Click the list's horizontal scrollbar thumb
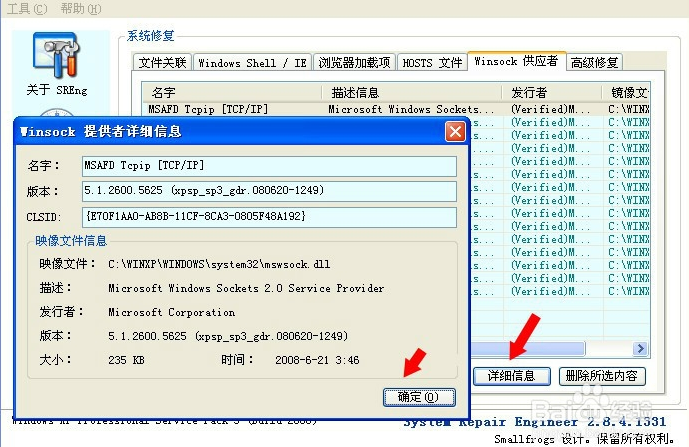 pos(527,349)
